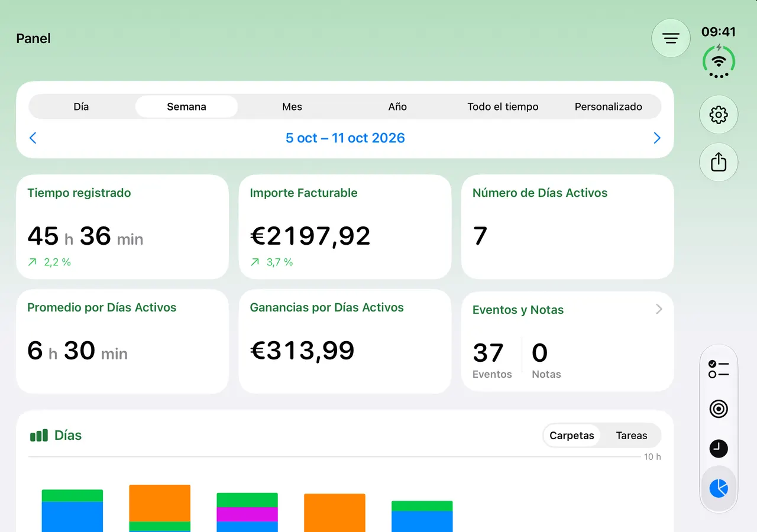
Task: Open the Importe Facturable card
Action: 345,227
